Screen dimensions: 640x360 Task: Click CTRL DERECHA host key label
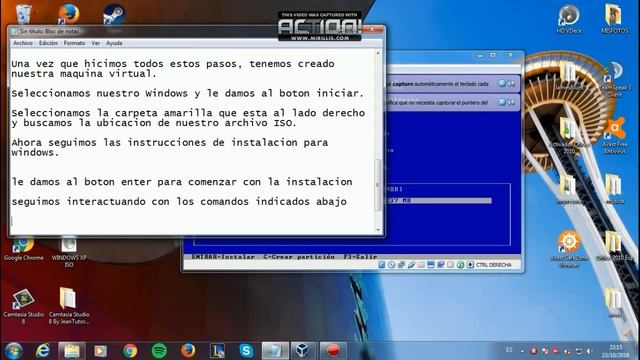(x=493, y=265)
